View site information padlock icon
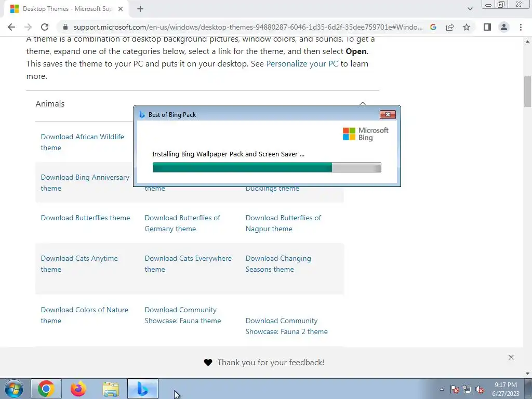 pyautogui.click(x=65, y=27)
